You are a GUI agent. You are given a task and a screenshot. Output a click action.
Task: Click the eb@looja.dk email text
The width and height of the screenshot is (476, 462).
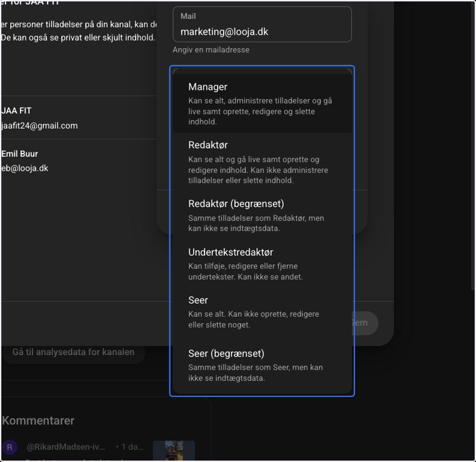point(25,168)
